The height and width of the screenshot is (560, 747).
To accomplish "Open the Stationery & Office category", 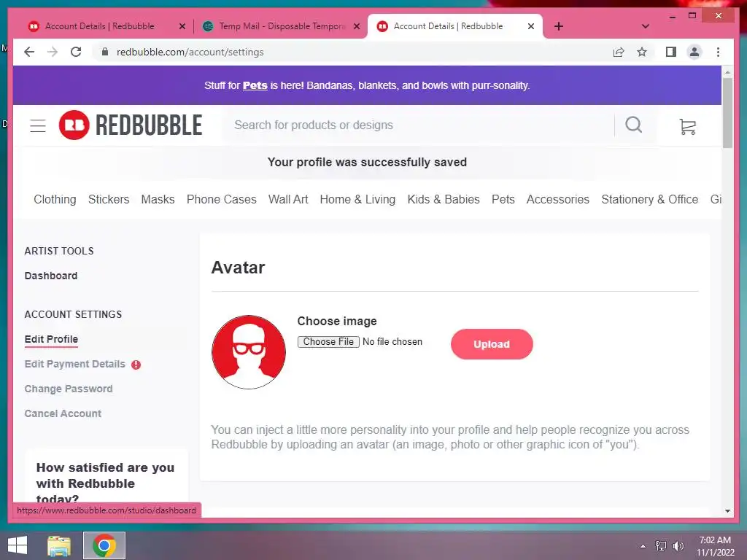I will pos(650,200).
